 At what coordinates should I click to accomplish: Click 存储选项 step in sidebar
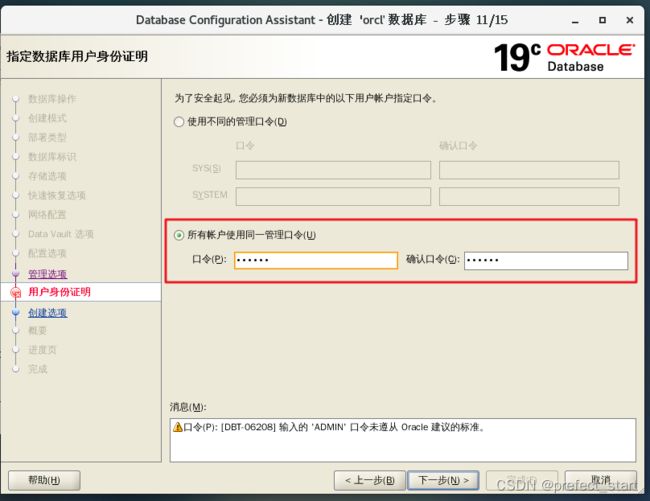pyautogui.click(x=48, y=176)
